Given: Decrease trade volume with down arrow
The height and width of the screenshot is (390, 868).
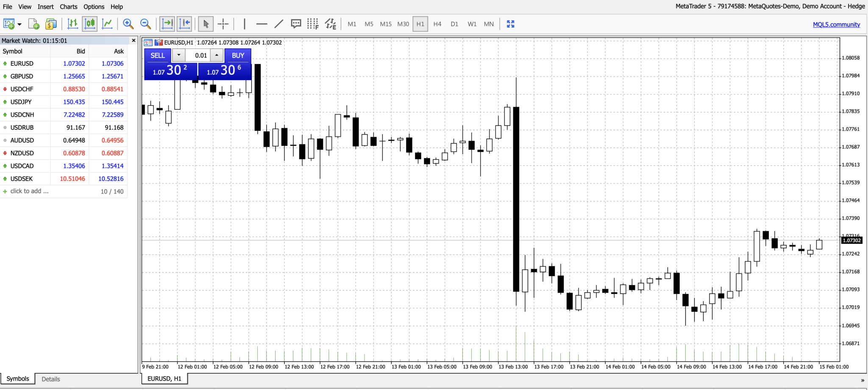Looking at the screenshot, I should click(x=178, y=55).
